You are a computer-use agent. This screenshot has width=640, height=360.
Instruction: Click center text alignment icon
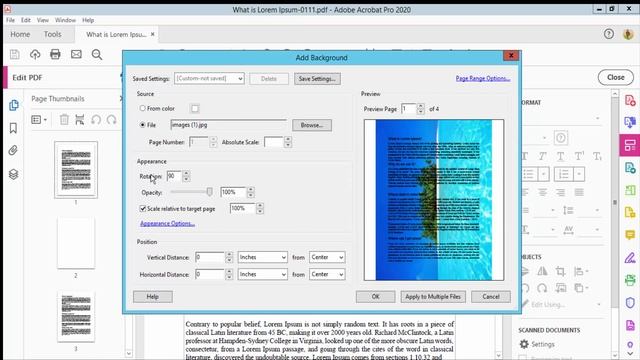(542, 192)
